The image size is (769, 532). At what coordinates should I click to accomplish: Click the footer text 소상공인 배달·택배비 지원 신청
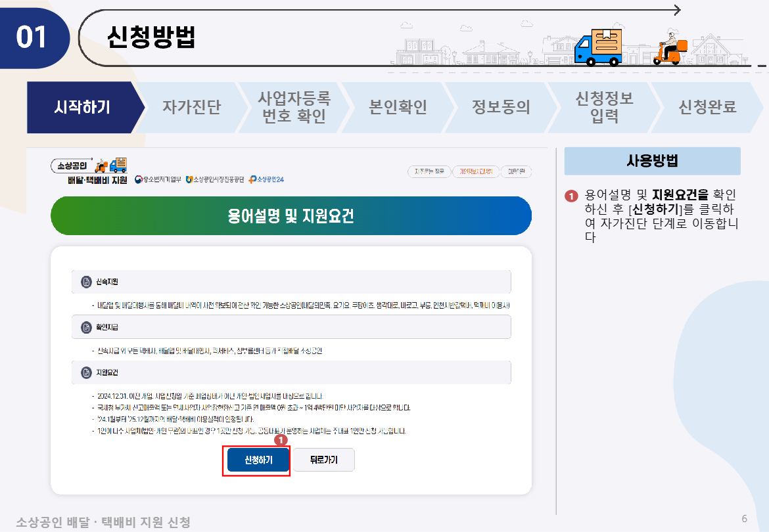coord(103,522)
